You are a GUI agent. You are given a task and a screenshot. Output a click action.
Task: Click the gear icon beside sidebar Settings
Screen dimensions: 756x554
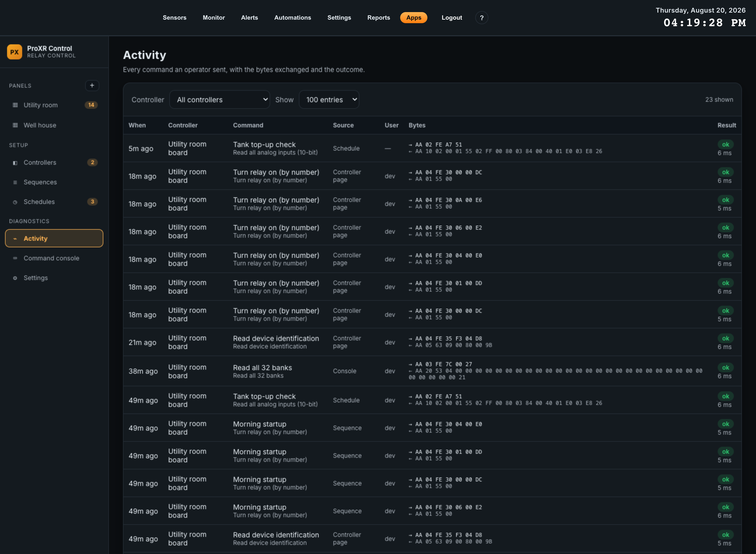pyautogui.click(x=15, y=278)
